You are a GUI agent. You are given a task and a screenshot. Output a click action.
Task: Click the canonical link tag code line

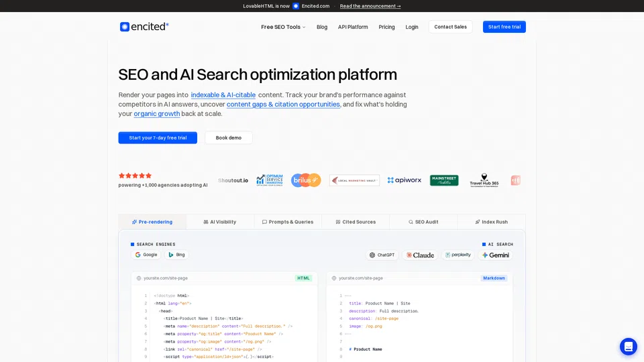[213, 349]
